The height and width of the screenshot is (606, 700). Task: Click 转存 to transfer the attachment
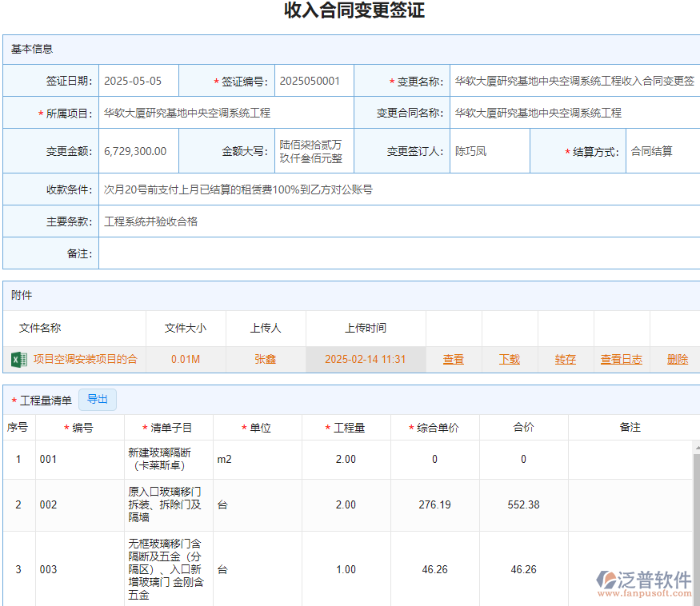tap(565, 359)
